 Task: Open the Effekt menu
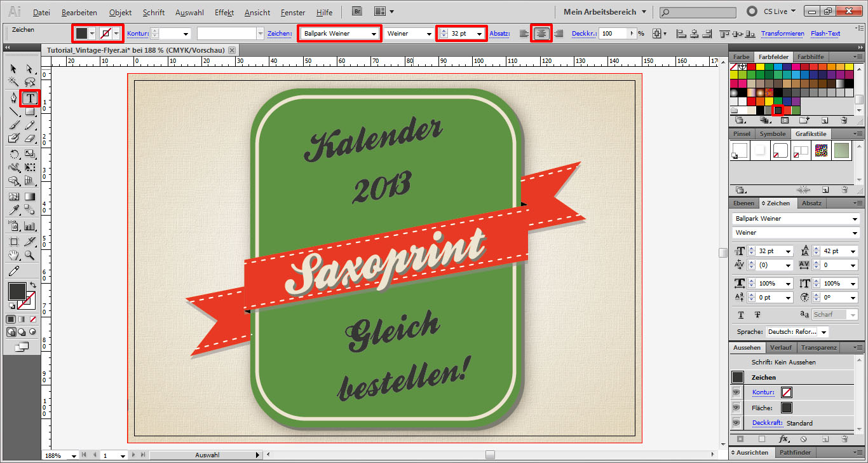coord(224,12)
